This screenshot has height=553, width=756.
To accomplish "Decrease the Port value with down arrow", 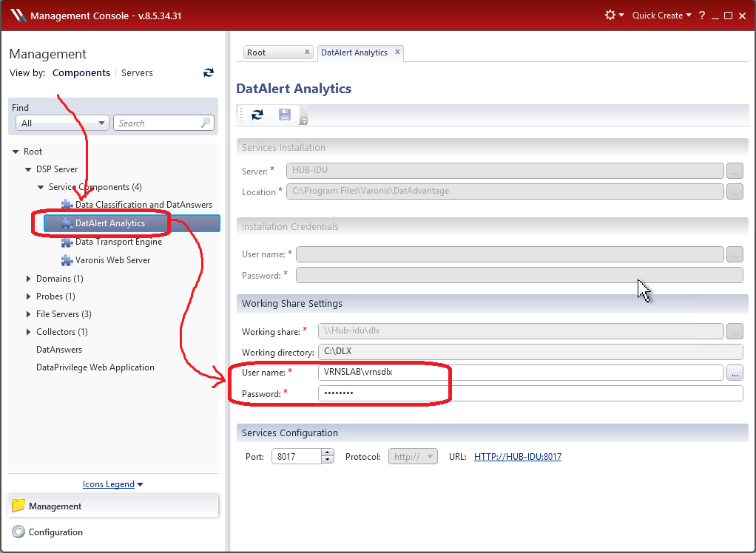I will point(328,460).
